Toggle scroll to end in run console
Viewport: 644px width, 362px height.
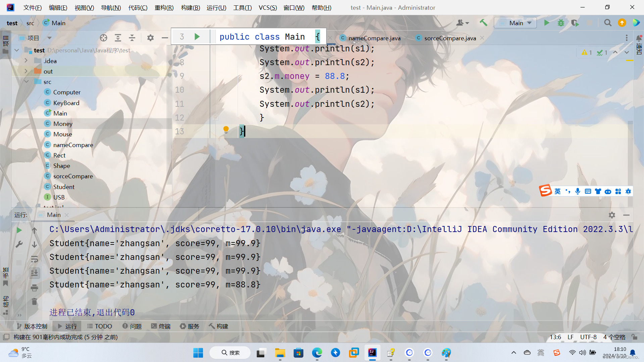coord(34,273)
